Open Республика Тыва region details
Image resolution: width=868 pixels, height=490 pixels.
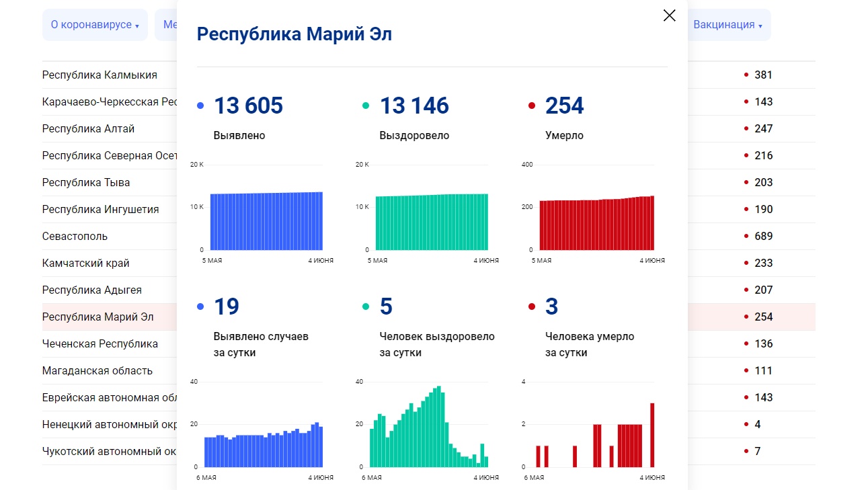86,182
